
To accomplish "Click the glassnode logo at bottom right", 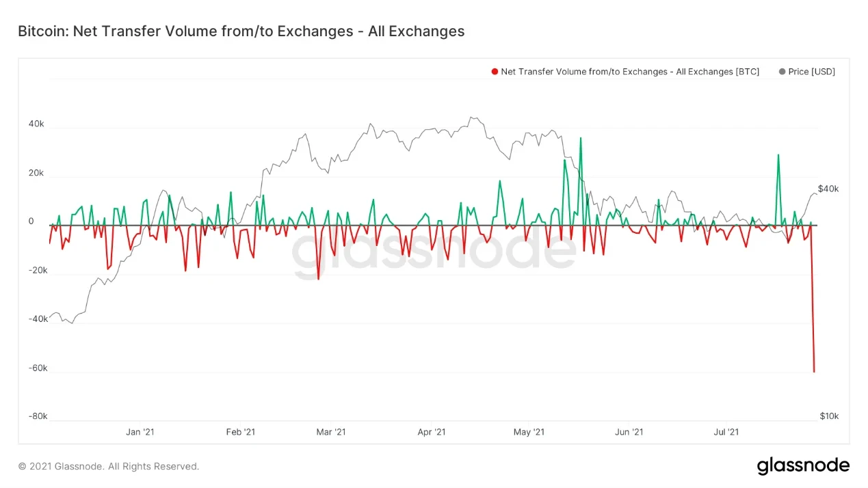I will coord(803,466).
